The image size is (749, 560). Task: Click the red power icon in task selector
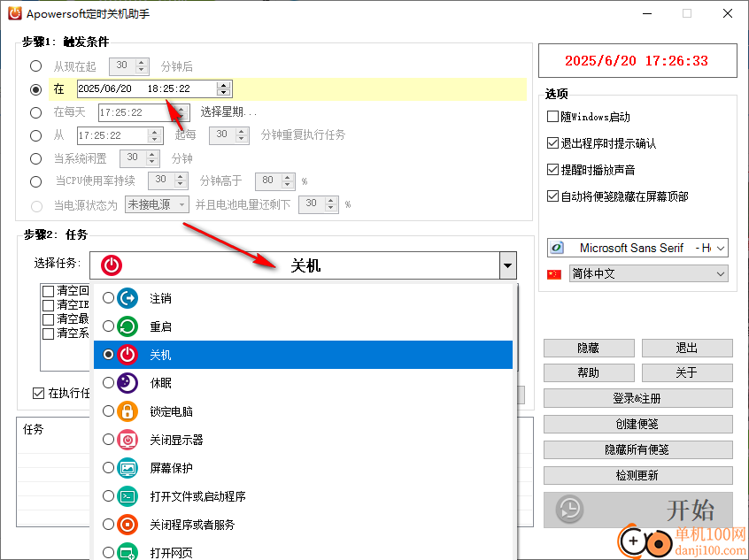pos(112,265)
